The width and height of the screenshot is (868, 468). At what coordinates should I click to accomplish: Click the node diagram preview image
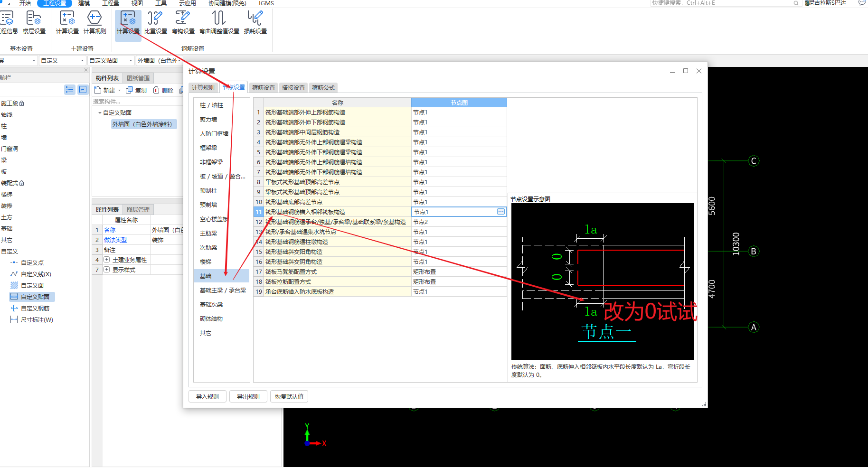pyautogui.click(x=602, y=281)
